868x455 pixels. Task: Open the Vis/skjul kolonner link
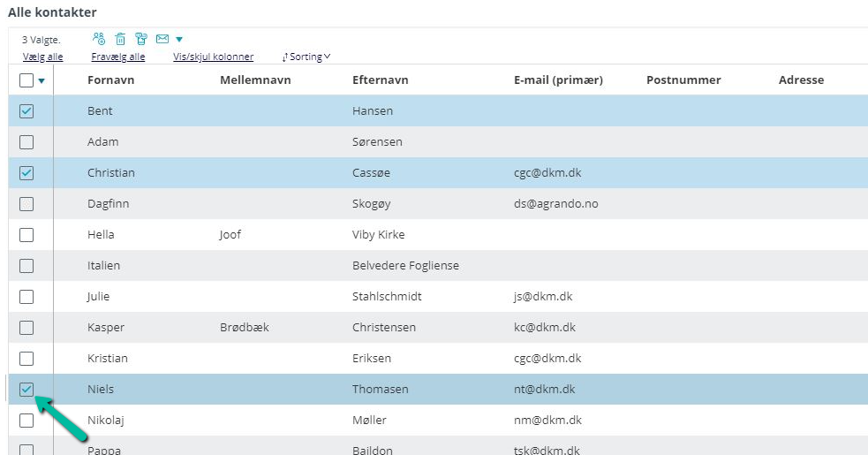213,57
